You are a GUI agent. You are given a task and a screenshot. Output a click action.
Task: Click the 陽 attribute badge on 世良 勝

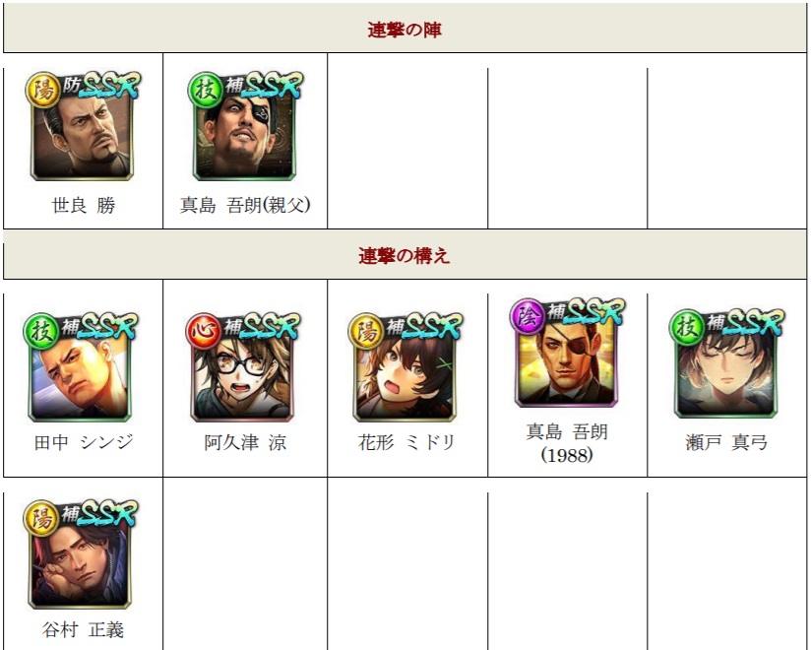tap(42, 90)
